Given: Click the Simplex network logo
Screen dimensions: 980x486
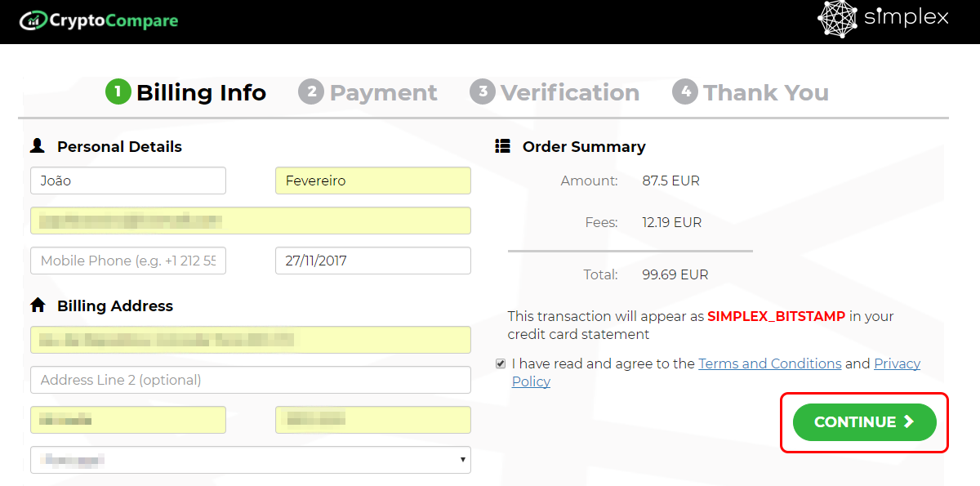Looking at the screenshot, I should pos(837,19).
